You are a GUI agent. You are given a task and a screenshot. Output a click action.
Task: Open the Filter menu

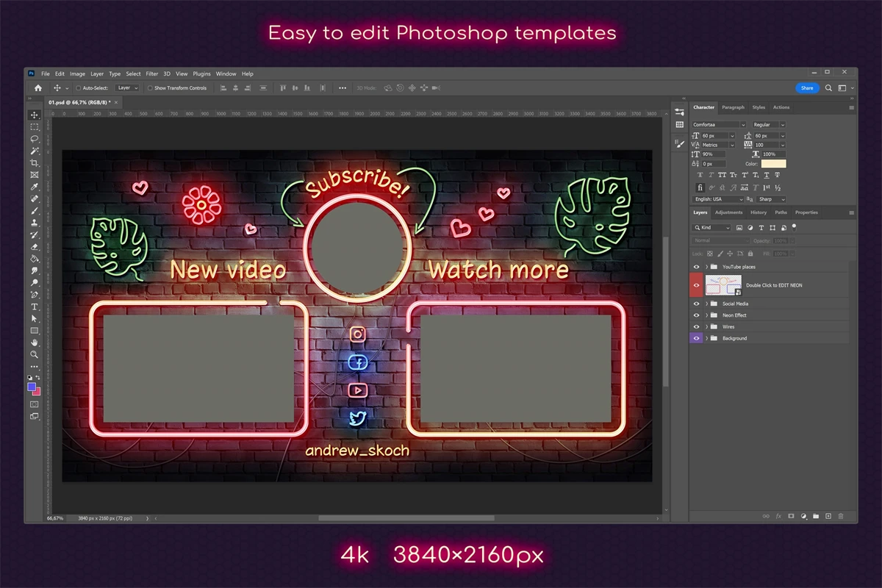[152, 74]
